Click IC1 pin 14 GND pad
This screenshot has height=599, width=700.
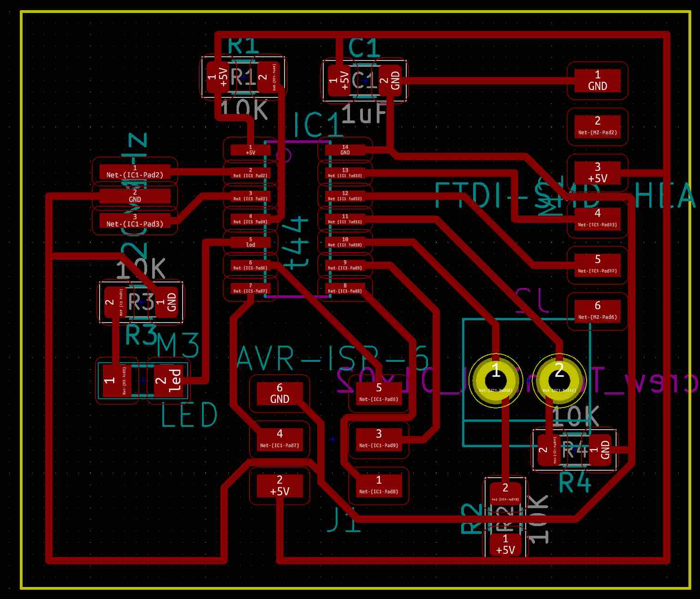345,150
